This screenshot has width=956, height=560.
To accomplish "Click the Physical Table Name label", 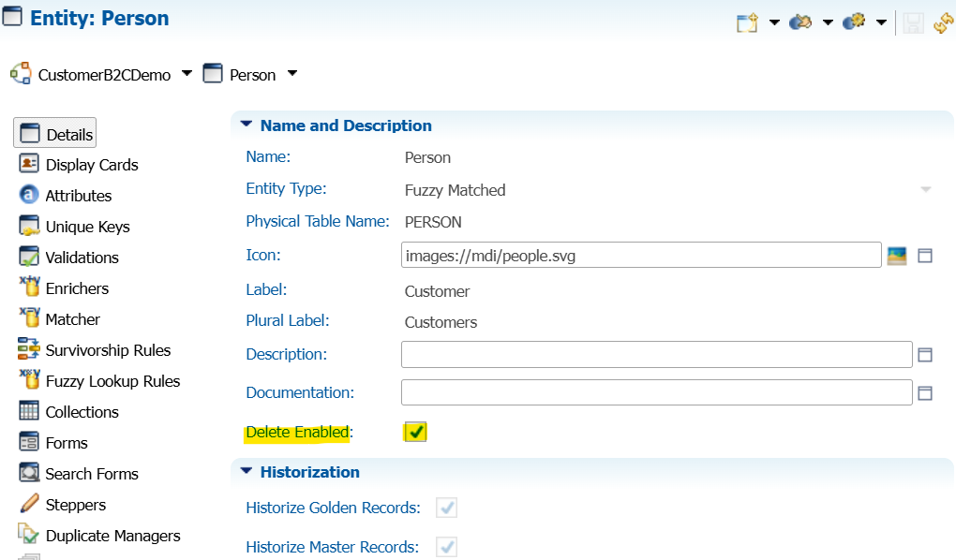I will 318,221.
